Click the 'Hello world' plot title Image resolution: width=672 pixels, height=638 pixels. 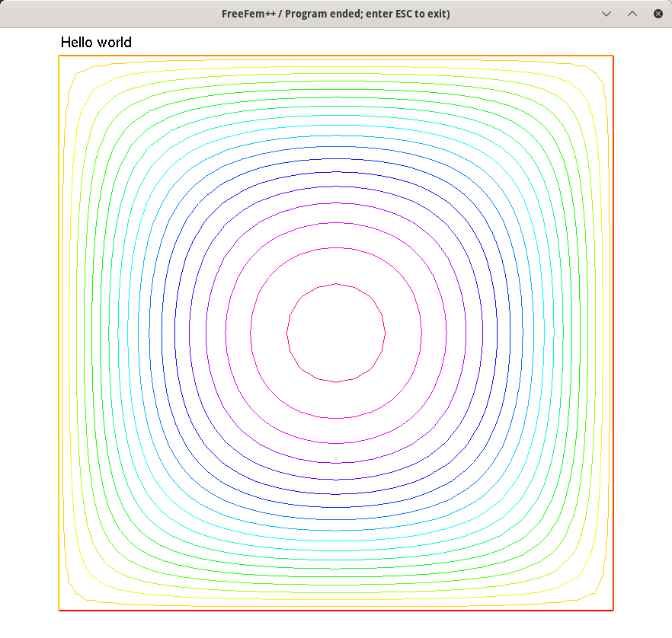[96, 43]
